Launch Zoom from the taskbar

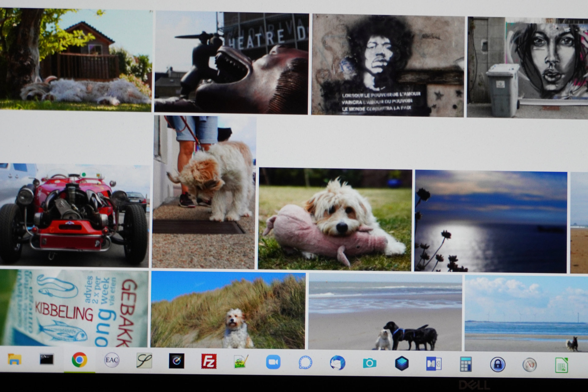point(273,362)
